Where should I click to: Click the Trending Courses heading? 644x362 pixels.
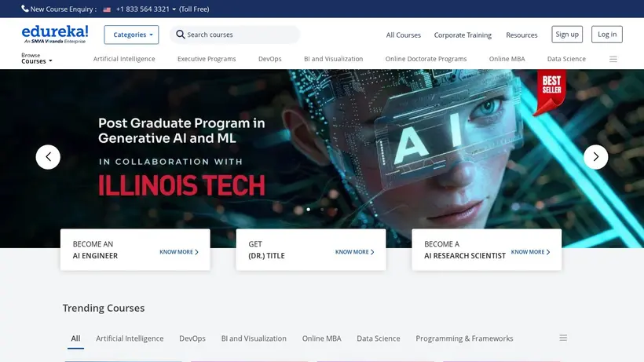tap(104, 309)
